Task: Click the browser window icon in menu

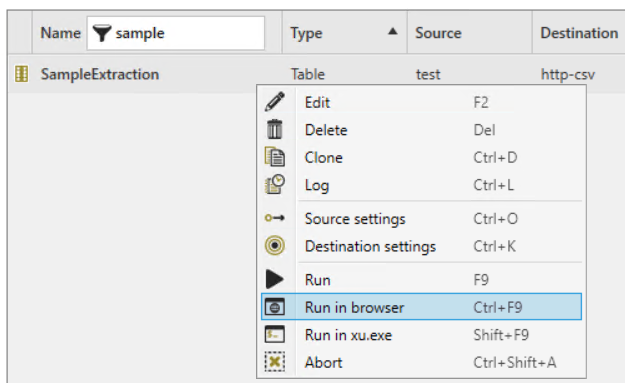Action: pos(275,307)
